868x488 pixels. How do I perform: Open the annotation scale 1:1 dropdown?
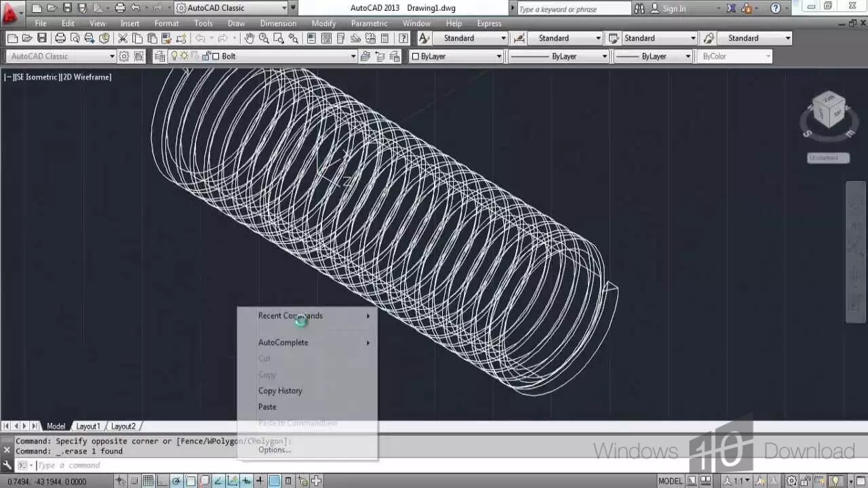738,481
